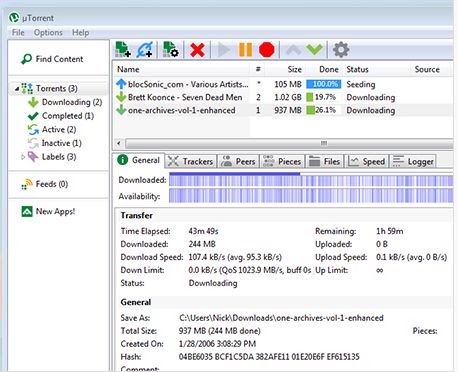
Task: Click the gray Start torrent icon
Action: (x=223, y=50)
